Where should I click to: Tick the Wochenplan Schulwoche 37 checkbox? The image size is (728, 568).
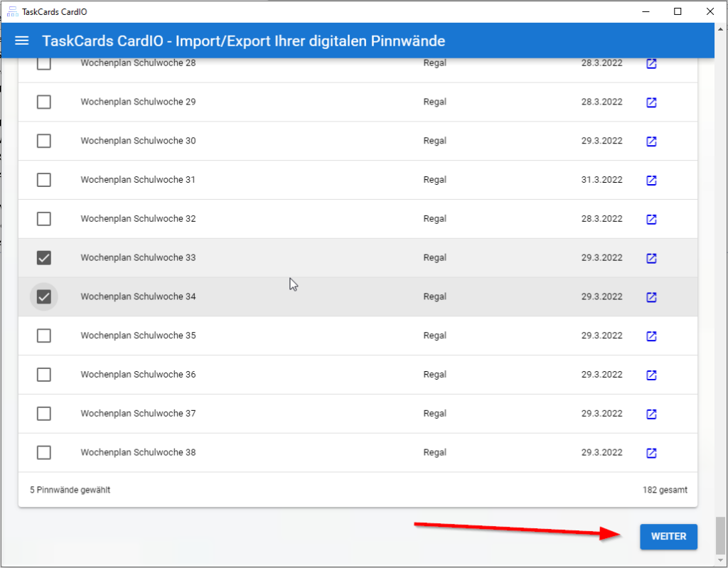[43, 414]
